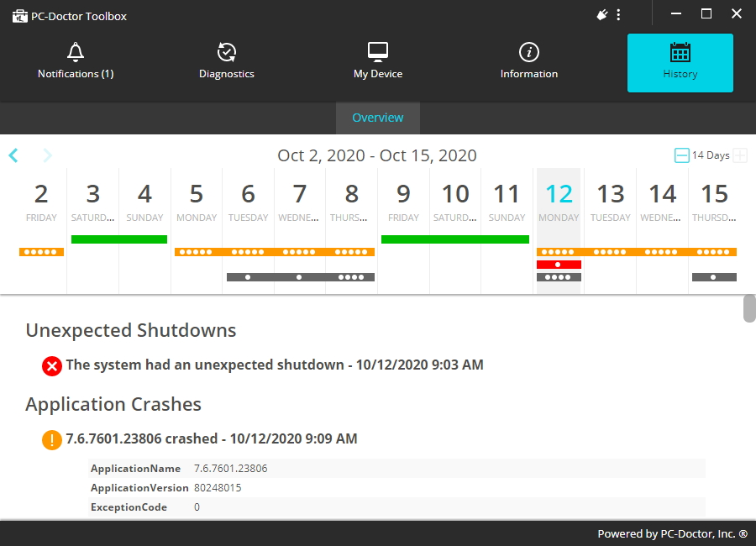Open the Diagnostics refresh-check icon
The height and width of the screenshot is (546, 756).
[x=227, y=52]
